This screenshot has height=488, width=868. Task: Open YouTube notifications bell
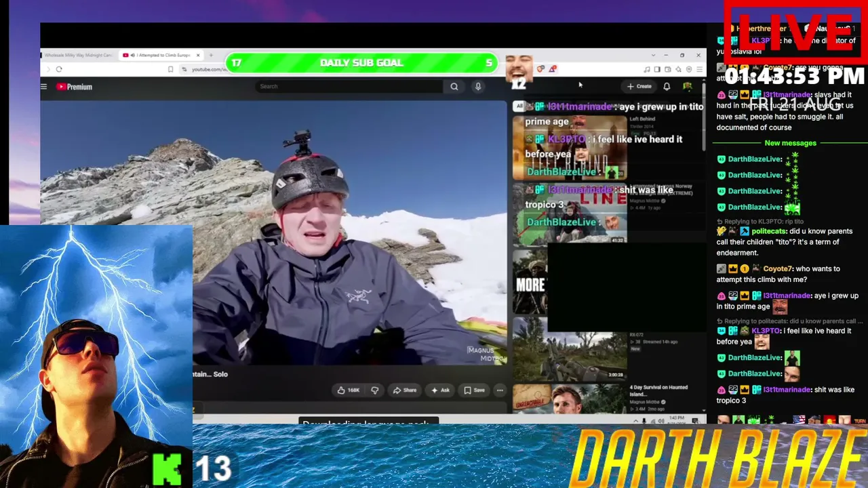click(x=667, y=87)
